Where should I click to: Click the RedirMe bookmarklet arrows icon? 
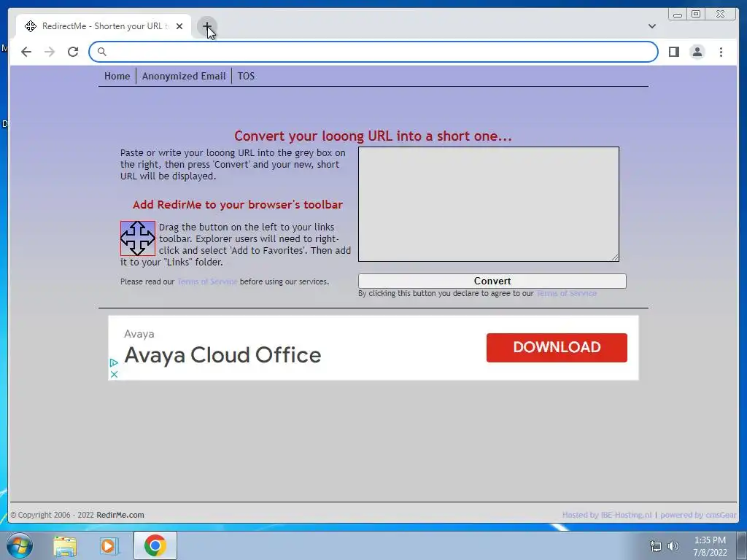[138, 238]
